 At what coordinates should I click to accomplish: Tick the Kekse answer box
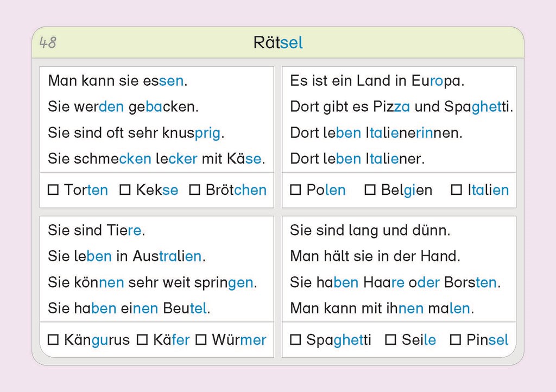tap(125, 190)
